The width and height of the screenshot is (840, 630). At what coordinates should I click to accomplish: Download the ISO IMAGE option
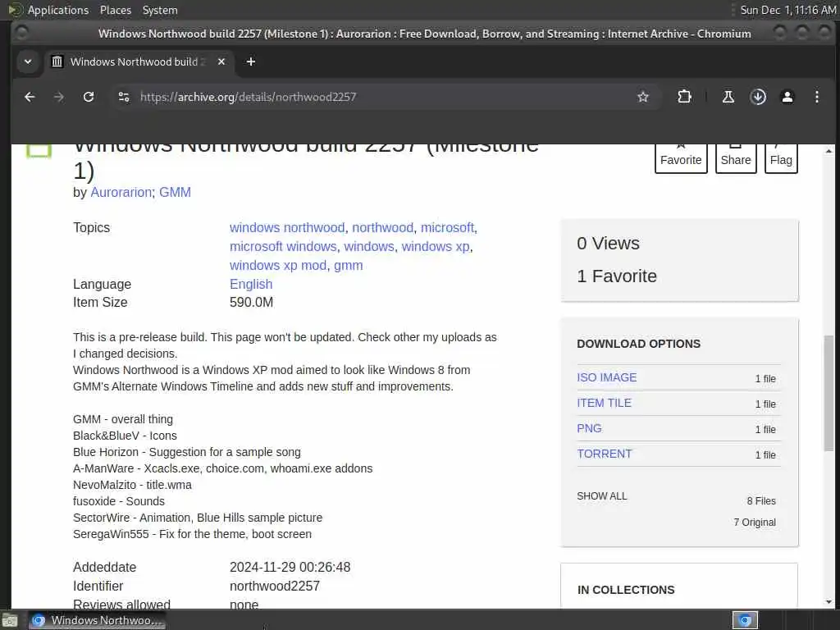click(606, 377)
